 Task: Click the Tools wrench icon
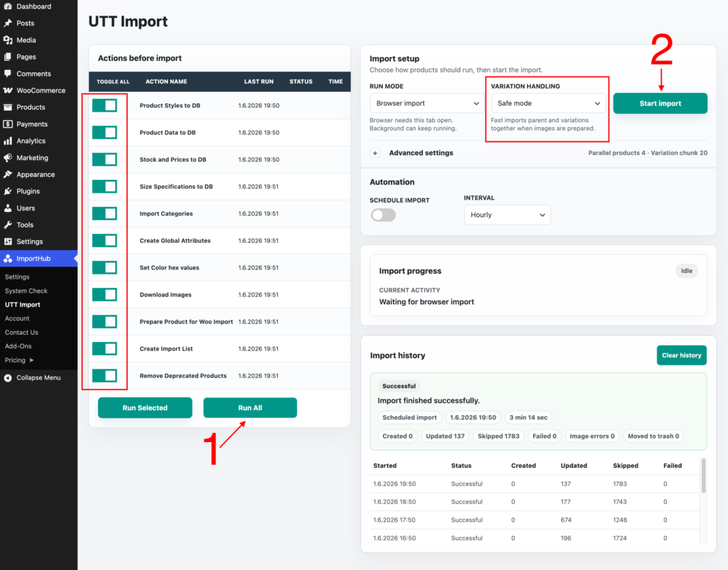coord(8,225)
